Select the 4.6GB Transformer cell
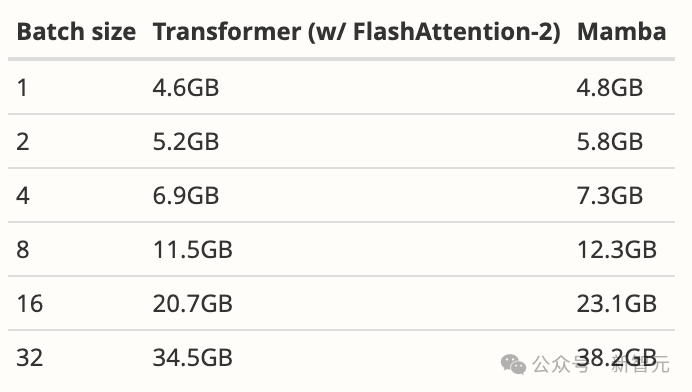The width and height of the screenshot is (692, 392). 186,87
